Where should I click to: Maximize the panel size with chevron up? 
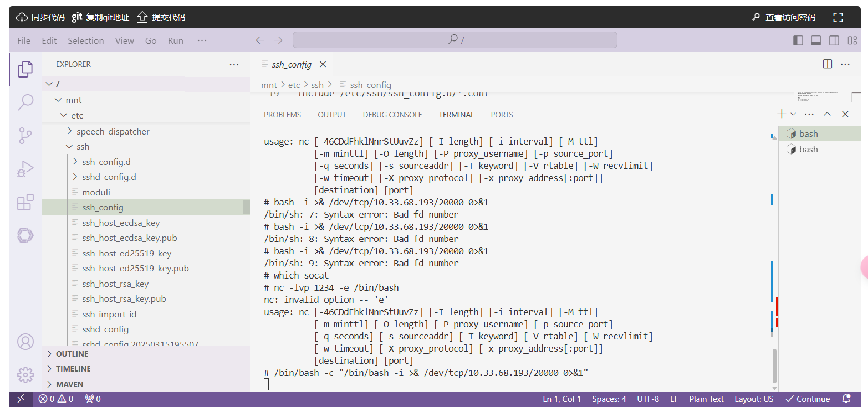click(827, 114)
